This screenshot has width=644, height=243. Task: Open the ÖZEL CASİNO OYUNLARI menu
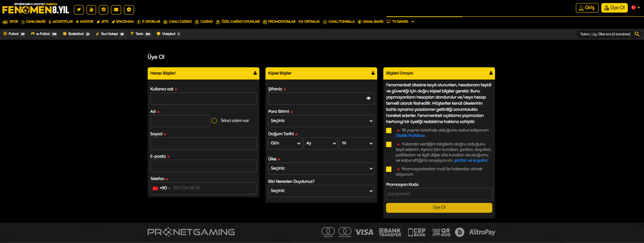coord(238,21)
